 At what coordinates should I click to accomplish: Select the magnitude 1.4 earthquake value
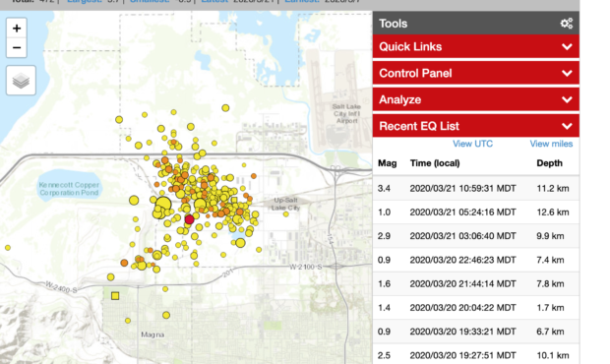384,308
